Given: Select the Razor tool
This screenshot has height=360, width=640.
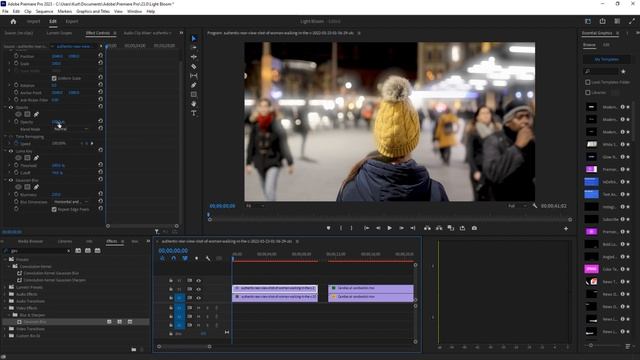Looking at the screenshot, I should [x=194, y=66].
